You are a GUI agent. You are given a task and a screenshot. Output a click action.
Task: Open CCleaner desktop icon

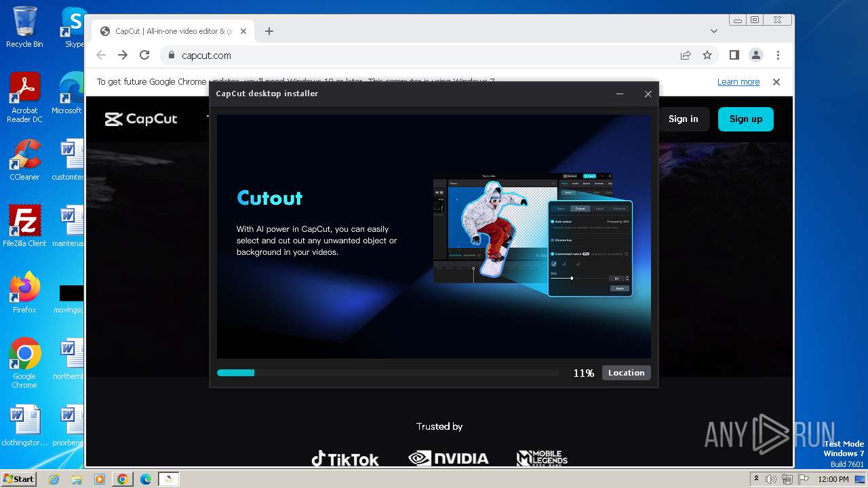pyautogui.click(x=24, y=160)
